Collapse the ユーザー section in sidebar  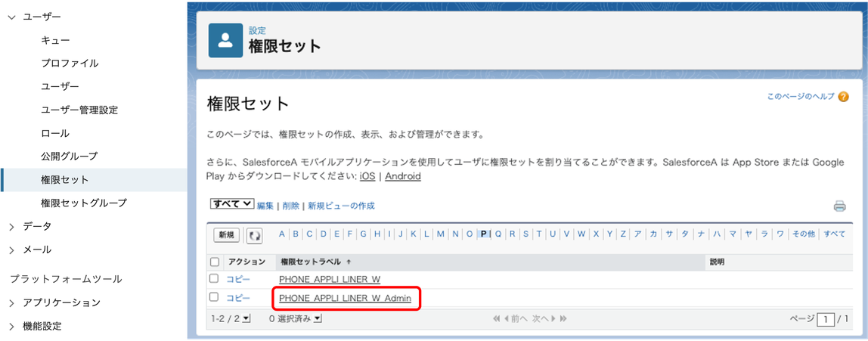click(x=12, y=17)
